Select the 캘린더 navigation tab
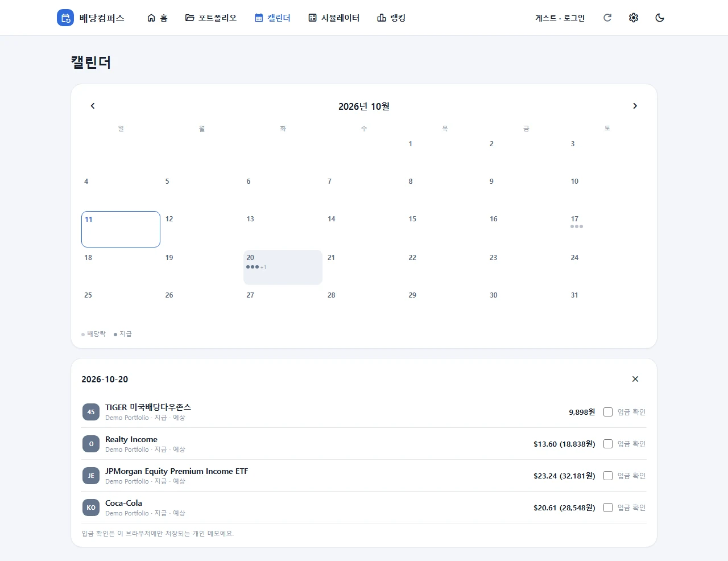728x561 pixels. tap(273, 18)
